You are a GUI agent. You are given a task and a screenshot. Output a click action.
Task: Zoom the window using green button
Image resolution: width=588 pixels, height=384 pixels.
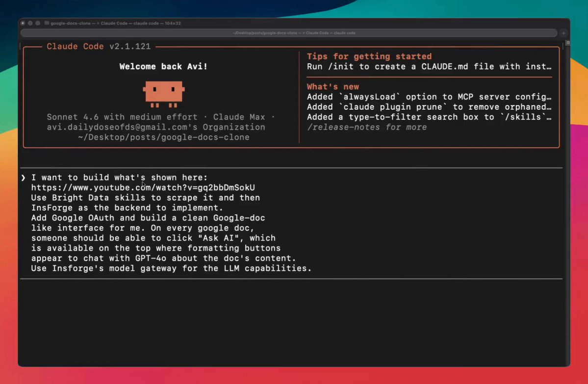[38, 23]
